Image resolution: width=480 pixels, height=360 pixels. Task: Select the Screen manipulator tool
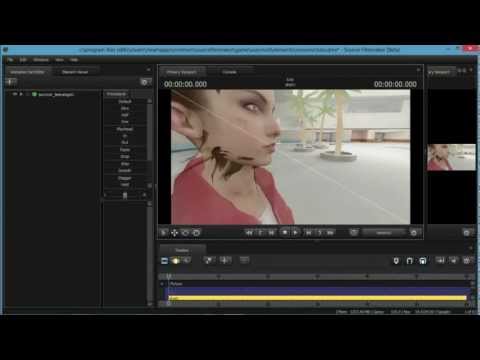point(196,233)
